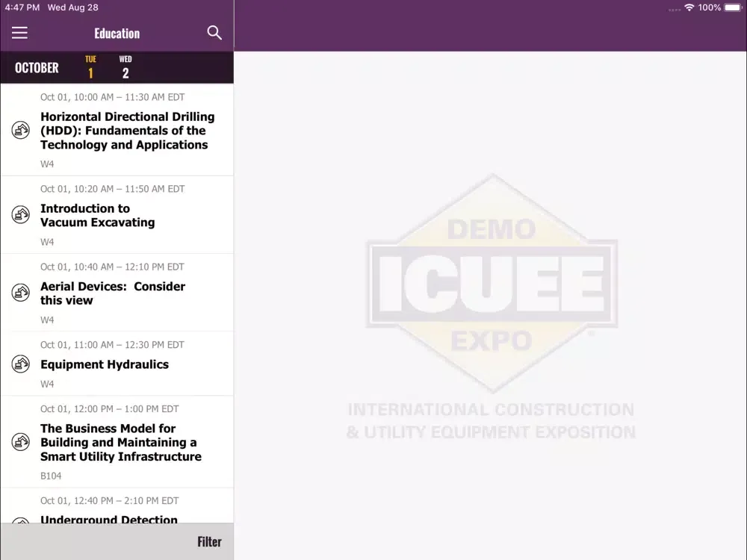Tap the Wi-Fi status icon
Screen dimensions: 747x560
[x=689, y=7]
